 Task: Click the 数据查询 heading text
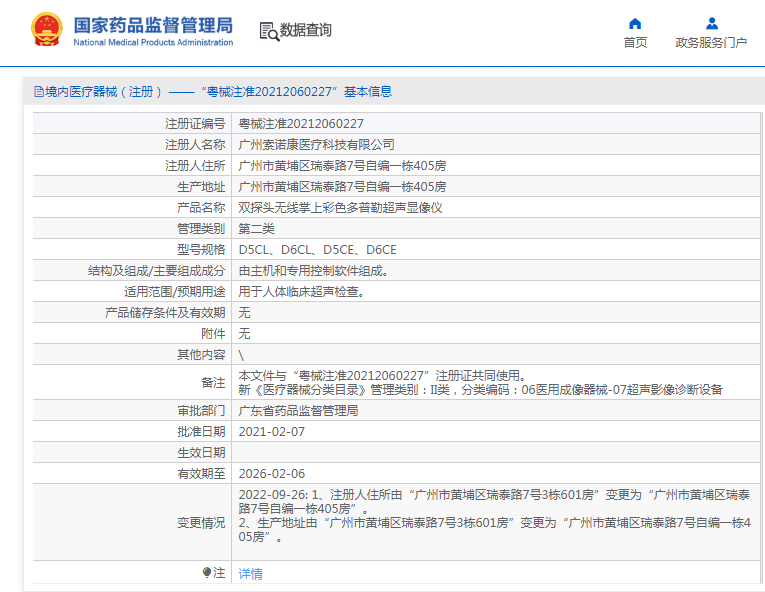(x=305, y=30)
